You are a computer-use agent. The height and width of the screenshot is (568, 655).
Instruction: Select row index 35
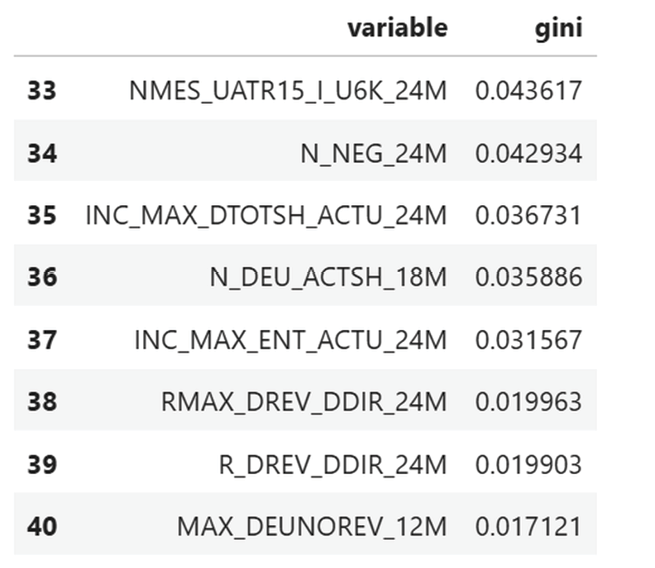(42, 215)
